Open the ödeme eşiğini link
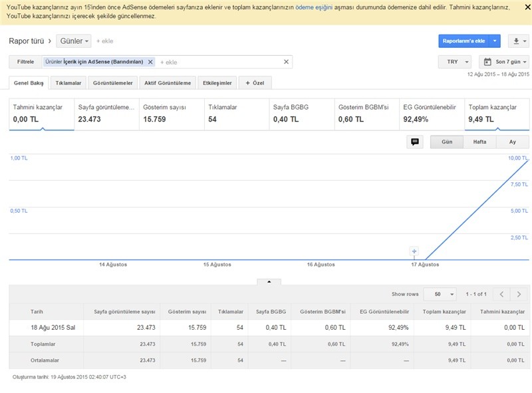532x393 pixels. pyautogui.click(x=314, y=7)
